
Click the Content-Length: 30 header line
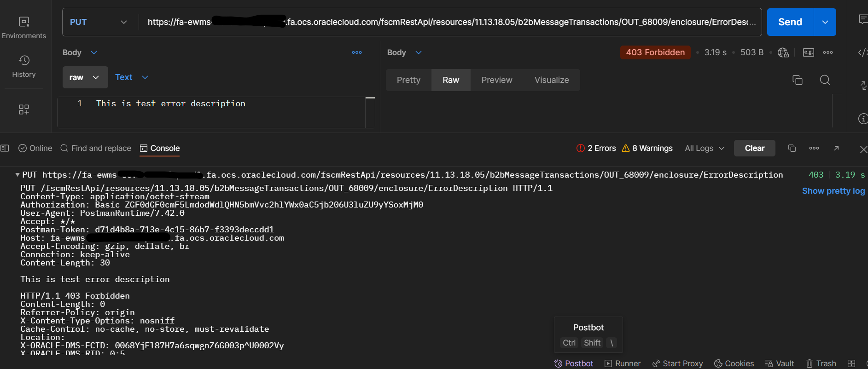[65, 263]
